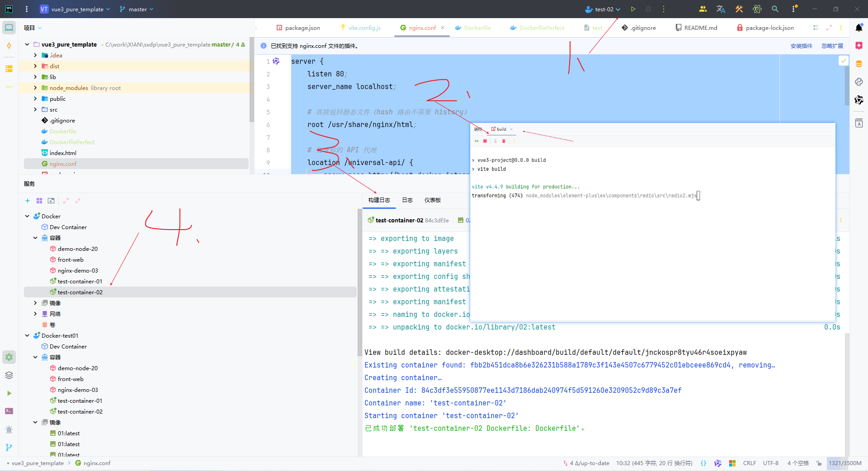Close the nginx.conf editor tab
868x471 pixels.
tap(443, 28)
